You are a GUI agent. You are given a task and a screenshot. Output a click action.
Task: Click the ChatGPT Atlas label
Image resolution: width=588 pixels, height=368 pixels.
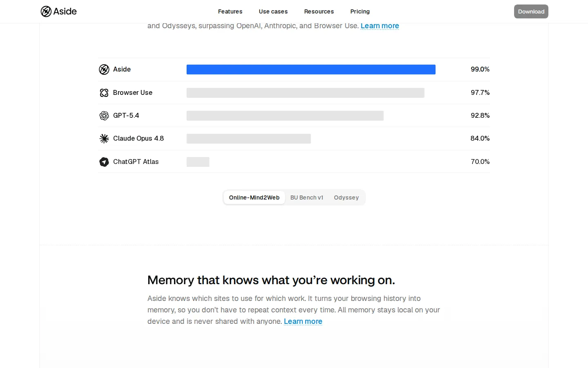136,162
